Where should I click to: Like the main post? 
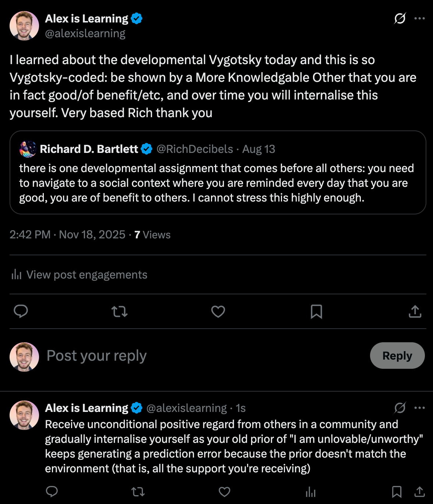pyautogui.click(x=218, y=312)
